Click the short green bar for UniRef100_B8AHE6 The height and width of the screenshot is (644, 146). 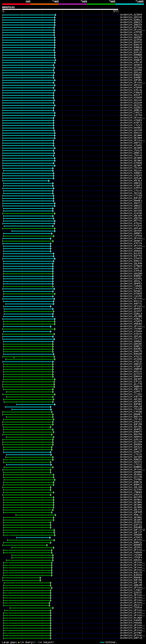(22, 578)
